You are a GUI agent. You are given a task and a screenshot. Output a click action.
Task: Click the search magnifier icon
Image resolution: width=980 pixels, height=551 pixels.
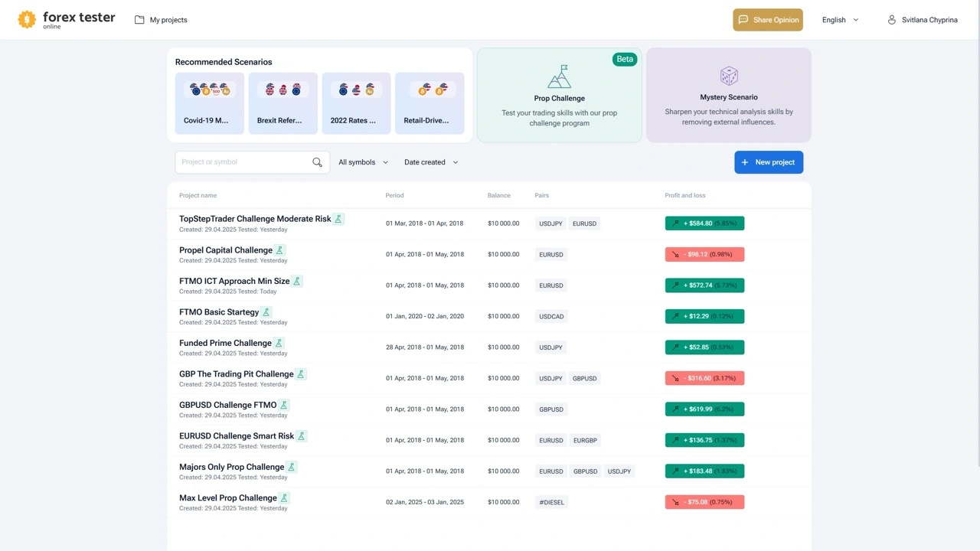click(317, 162)
